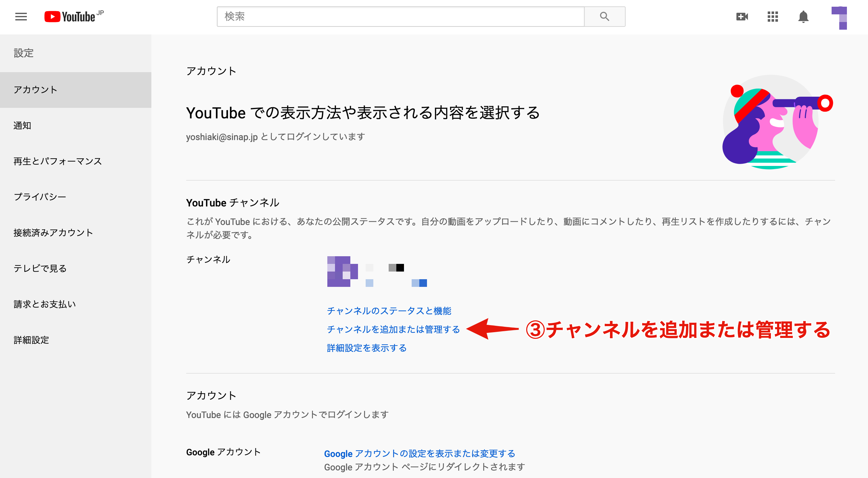Open 再生とパフォーマンス settings
This screenshot has height=478, width=868.
(x=75, y=161)
